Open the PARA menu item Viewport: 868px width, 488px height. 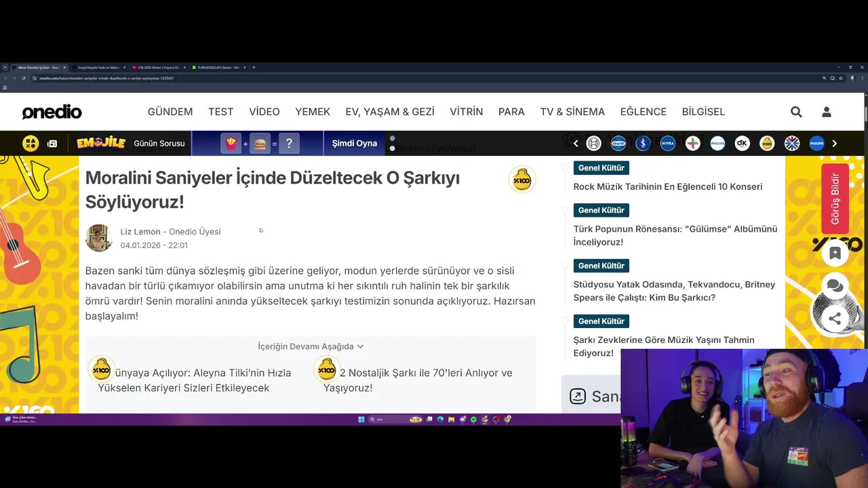point(511,112)
